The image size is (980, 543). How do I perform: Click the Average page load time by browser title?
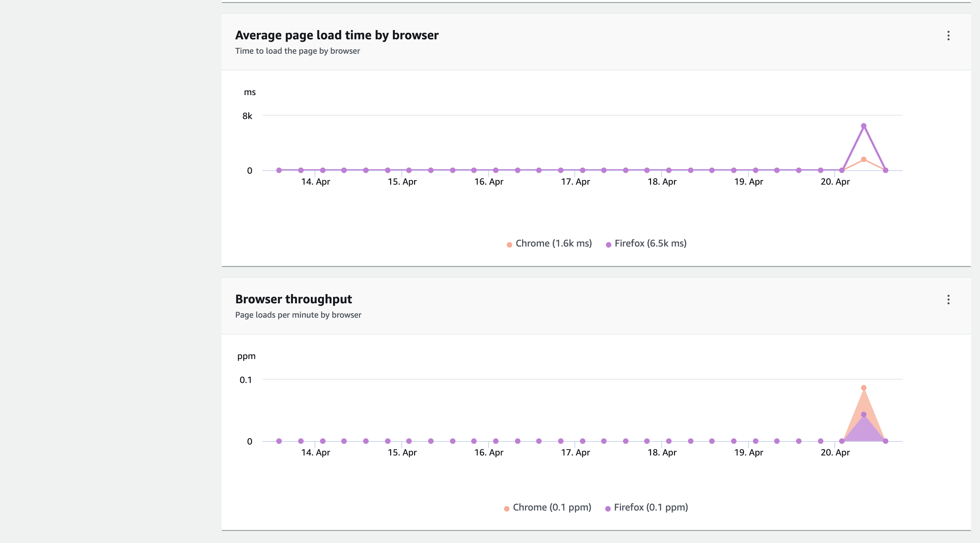(337, 35)
